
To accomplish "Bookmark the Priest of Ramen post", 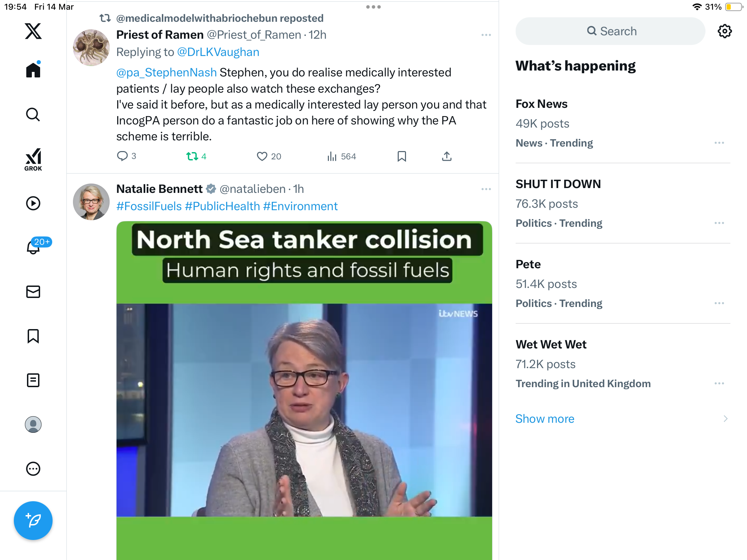I will coord(402,157).
